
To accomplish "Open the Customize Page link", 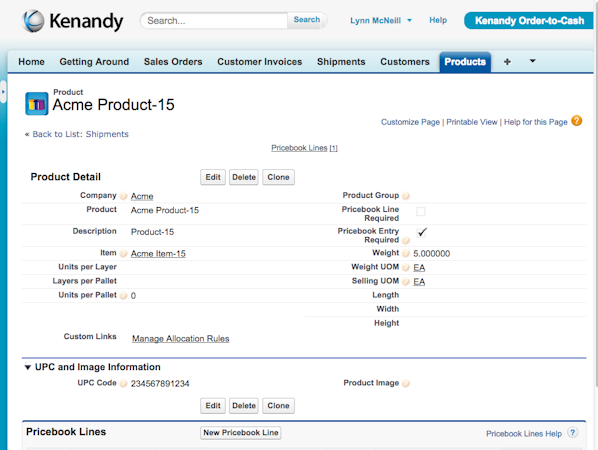I will click(410, 122).
